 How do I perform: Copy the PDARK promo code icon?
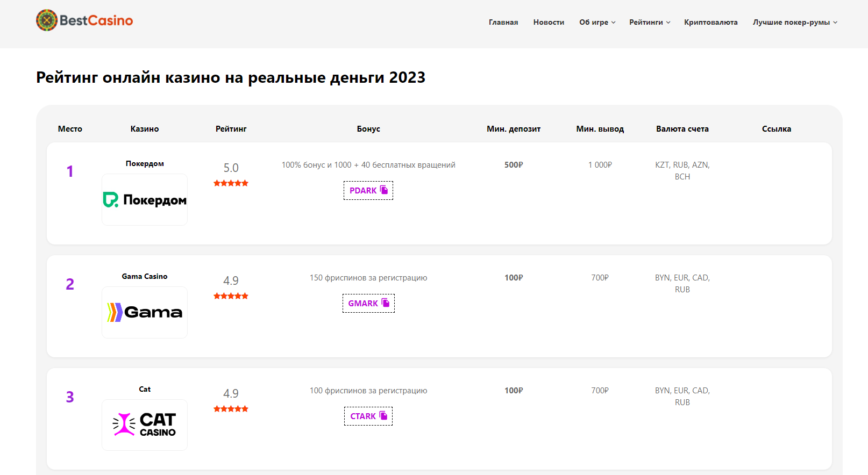[x=384, y=190]
